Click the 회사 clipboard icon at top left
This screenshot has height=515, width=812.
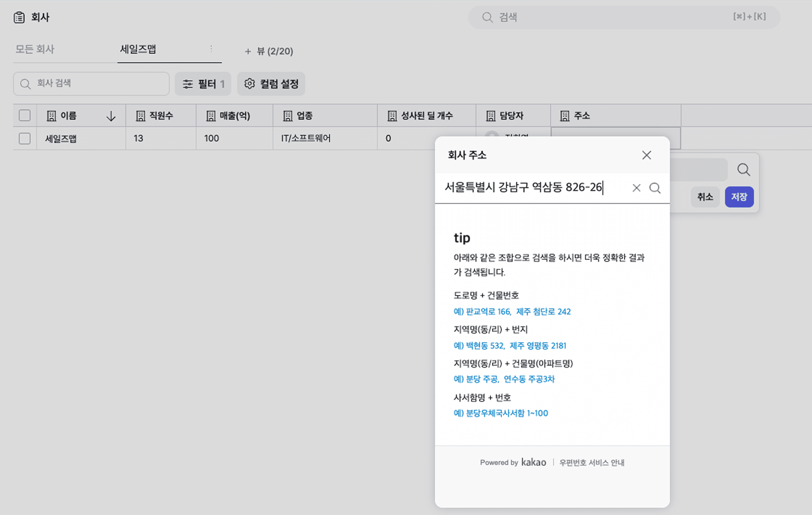(19, 17)
